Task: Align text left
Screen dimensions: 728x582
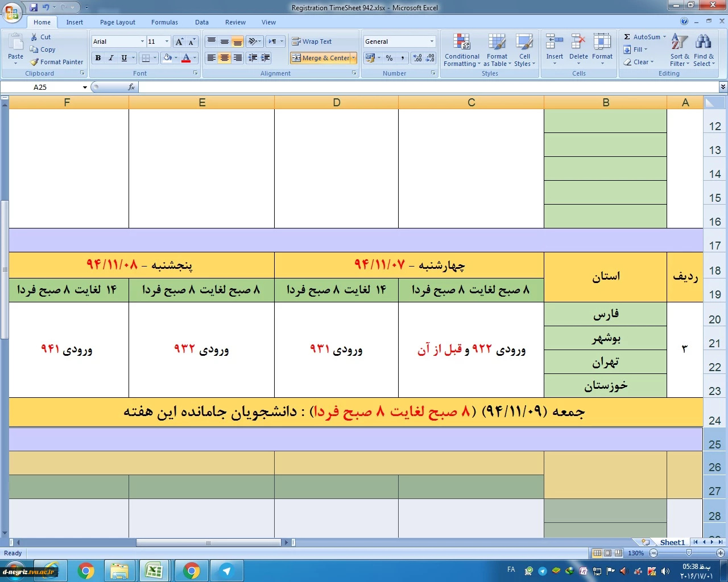Action: (211, 58)
